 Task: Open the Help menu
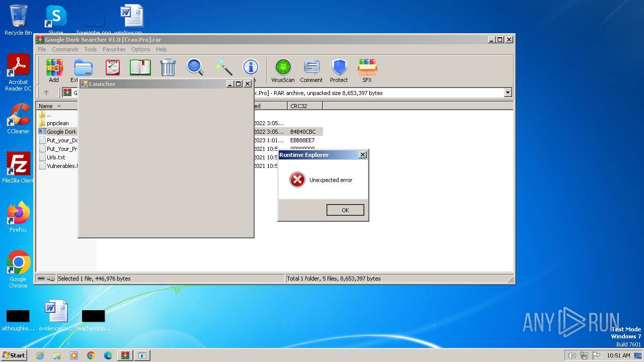(x=161, y=49)
